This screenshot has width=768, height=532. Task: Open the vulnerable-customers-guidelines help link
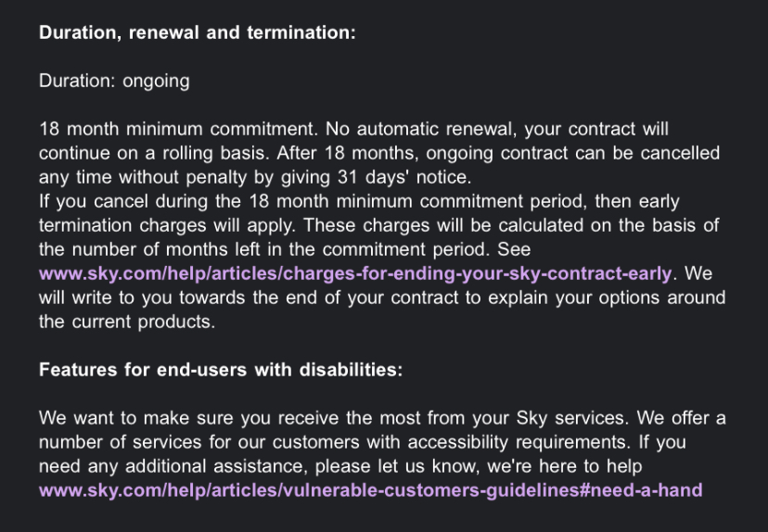point(370,490)
